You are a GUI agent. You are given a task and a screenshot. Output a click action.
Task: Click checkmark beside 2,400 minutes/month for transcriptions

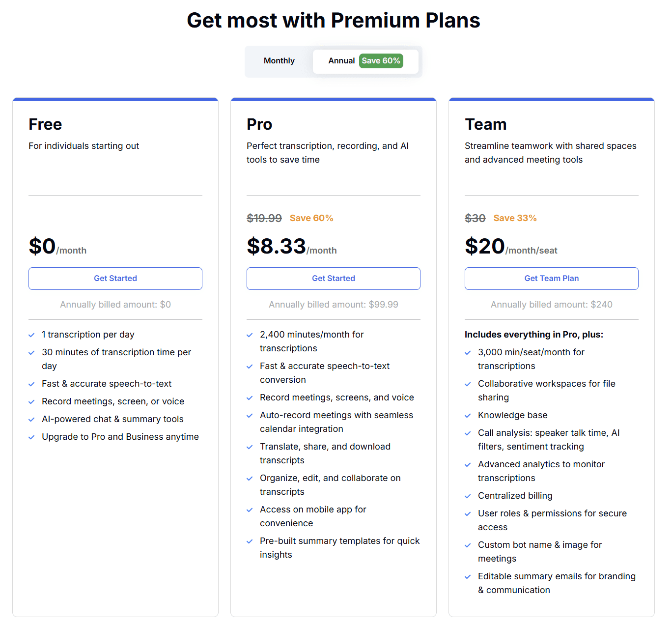(x=250, y=335)
